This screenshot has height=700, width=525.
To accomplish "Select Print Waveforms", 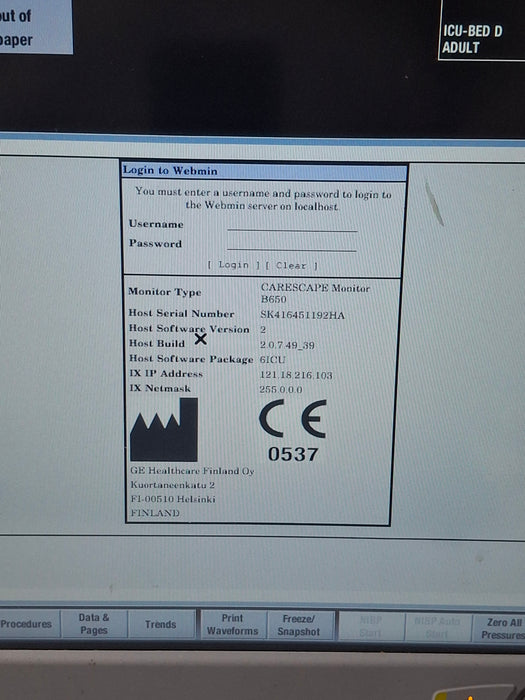I will [233, 625].
